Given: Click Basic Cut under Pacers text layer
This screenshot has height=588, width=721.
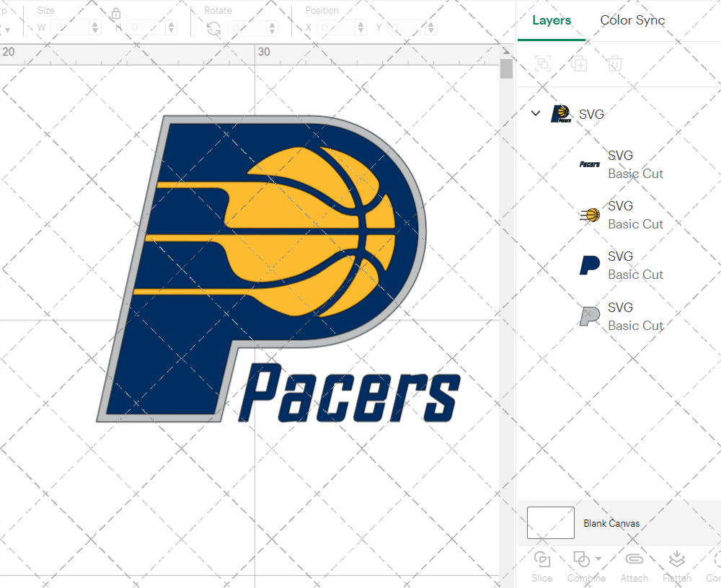Looking at the screenshot, I should [635, 174].
